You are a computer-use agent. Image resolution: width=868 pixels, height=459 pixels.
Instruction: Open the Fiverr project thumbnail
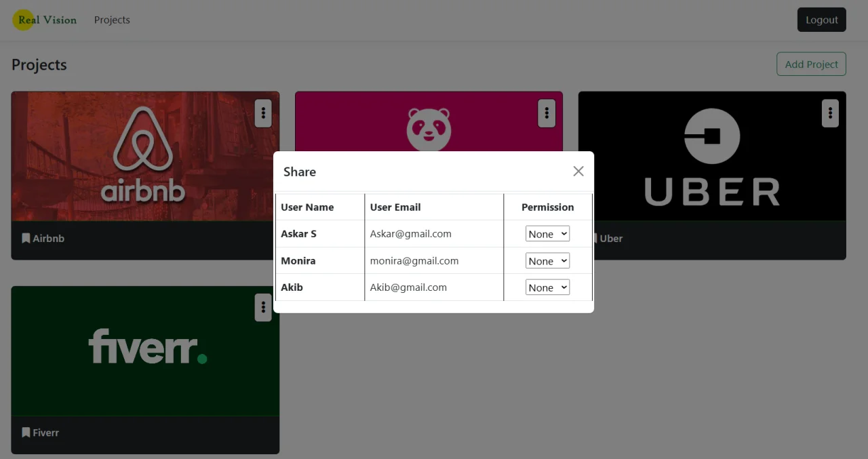coord(145,351)
